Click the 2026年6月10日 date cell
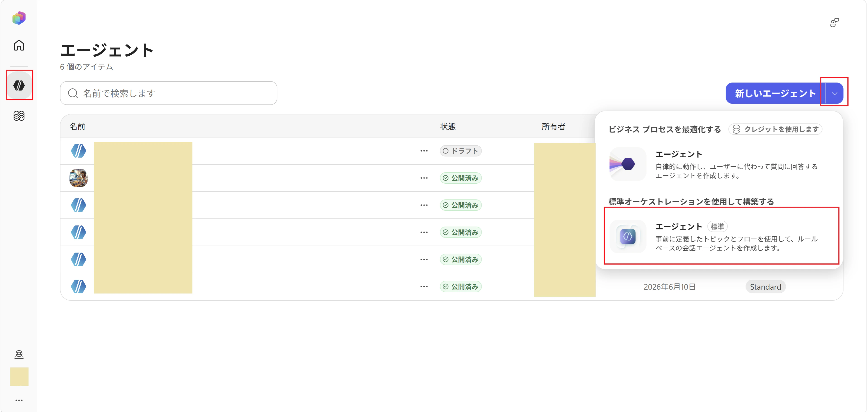This screenshot has height=412, width=868. click(x=669, y=287)
